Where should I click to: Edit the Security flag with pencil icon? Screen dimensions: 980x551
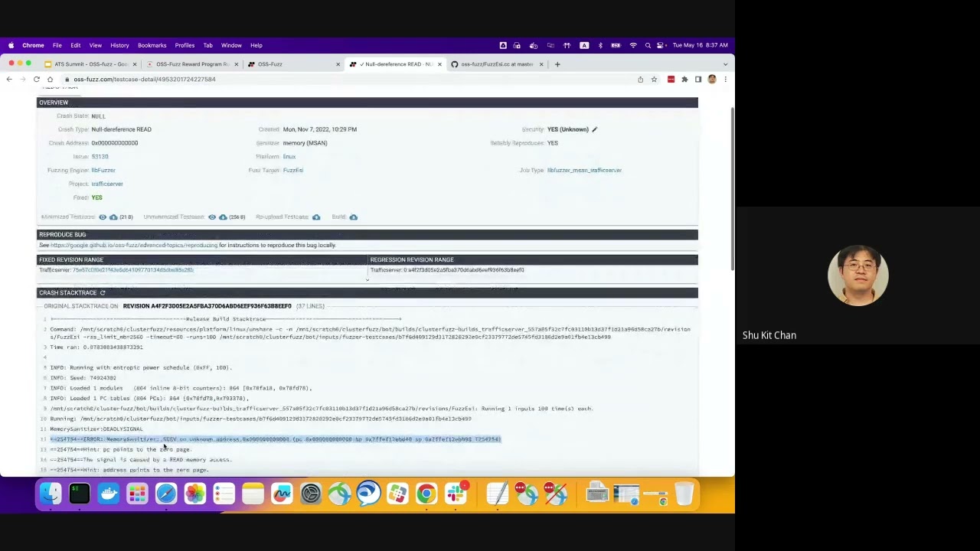(594, 129)
